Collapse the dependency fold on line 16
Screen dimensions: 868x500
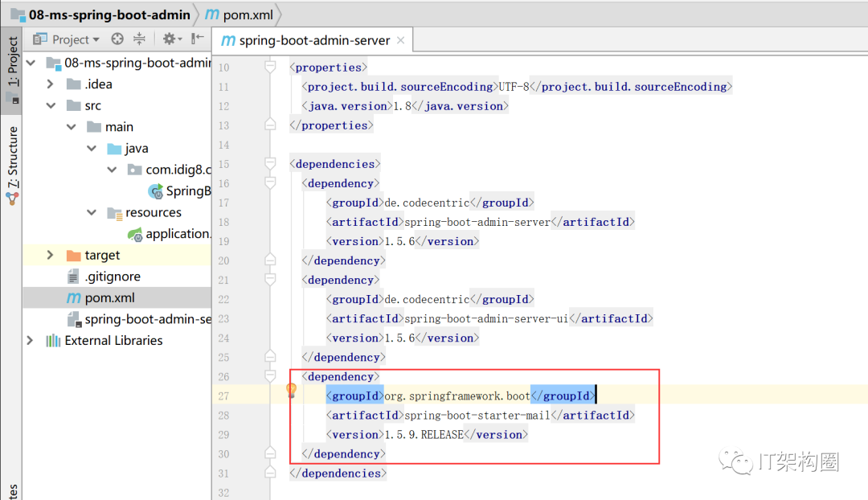tap(270, 183)
